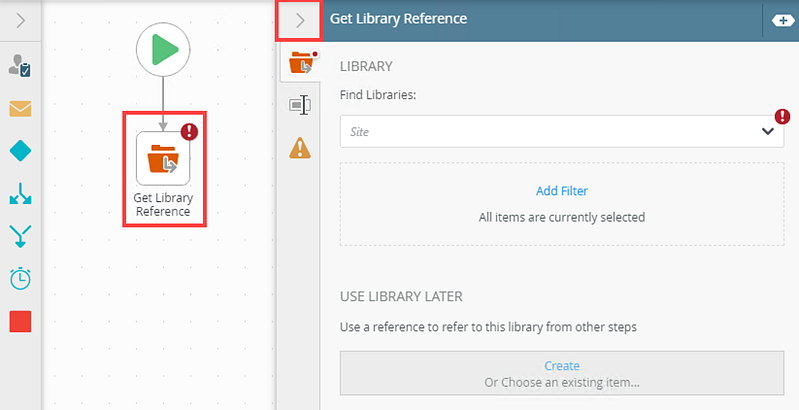Select the red End step square
Image resolution: width=799 pixels, height=410 pixels.
tap(20, 322)
